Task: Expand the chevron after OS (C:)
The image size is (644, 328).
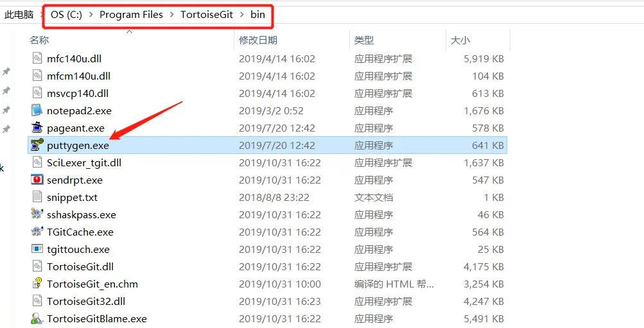Action: point(91,15)
